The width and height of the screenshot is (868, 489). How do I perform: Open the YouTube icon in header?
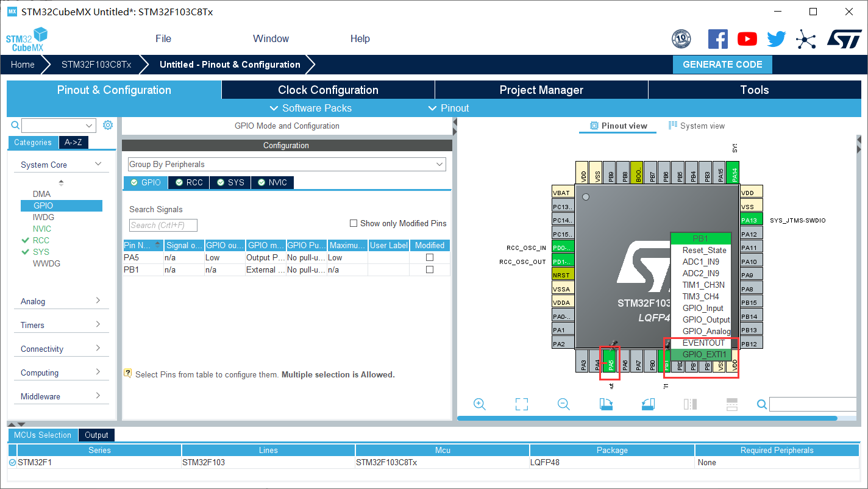pos(747,39)
